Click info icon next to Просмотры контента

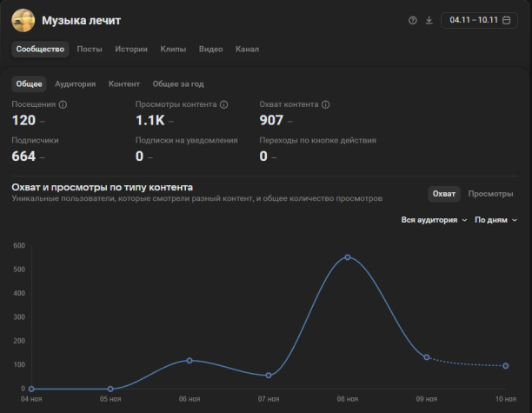pos(224,104)
